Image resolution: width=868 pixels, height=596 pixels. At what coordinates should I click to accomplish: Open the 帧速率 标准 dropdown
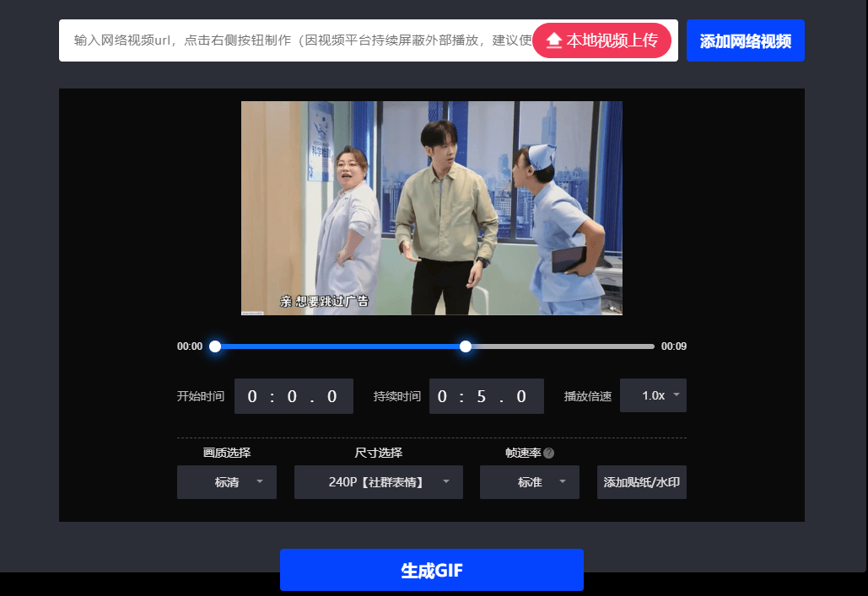529,482
